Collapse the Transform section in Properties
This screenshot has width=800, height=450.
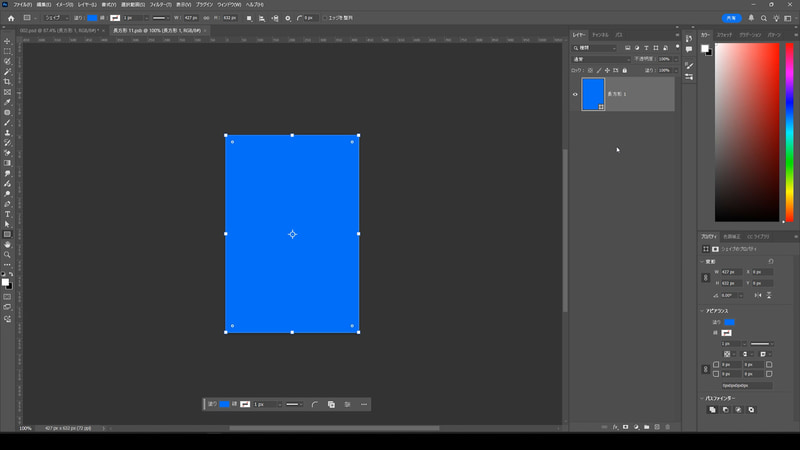pos(702,262)
